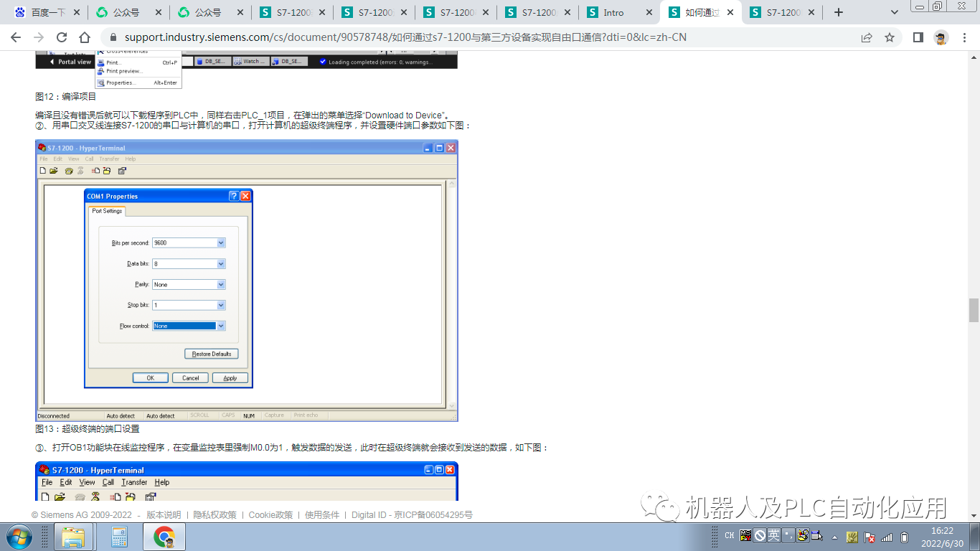Viewport: 980px width, 551px height.
Task: Open a new browser tab
Action: pos(839,12)
